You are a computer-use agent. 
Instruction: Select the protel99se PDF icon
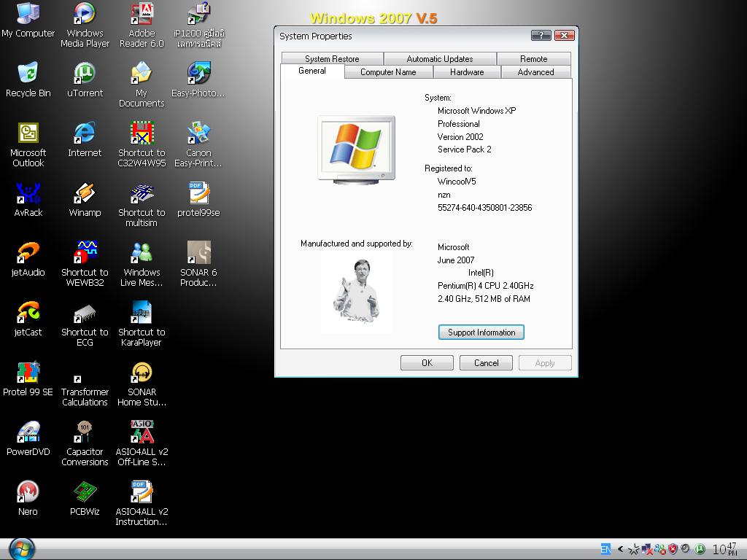198,200
